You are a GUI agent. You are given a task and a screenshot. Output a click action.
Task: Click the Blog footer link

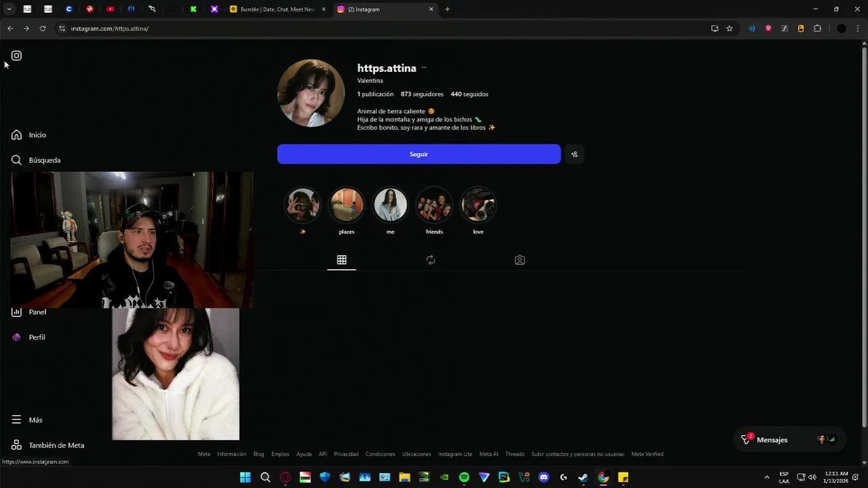click(x=258, y=454)
